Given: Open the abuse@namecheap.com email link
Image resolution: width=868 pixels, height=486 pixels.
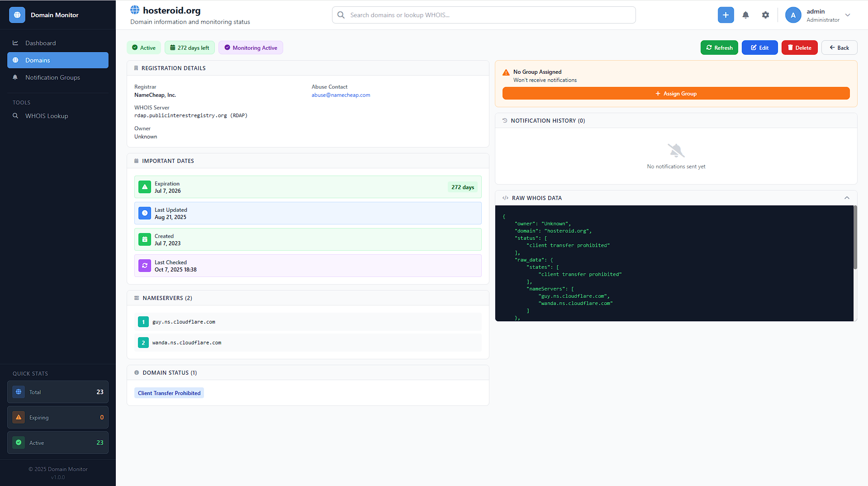Looking at the screenshot, I should coord(341,95).
